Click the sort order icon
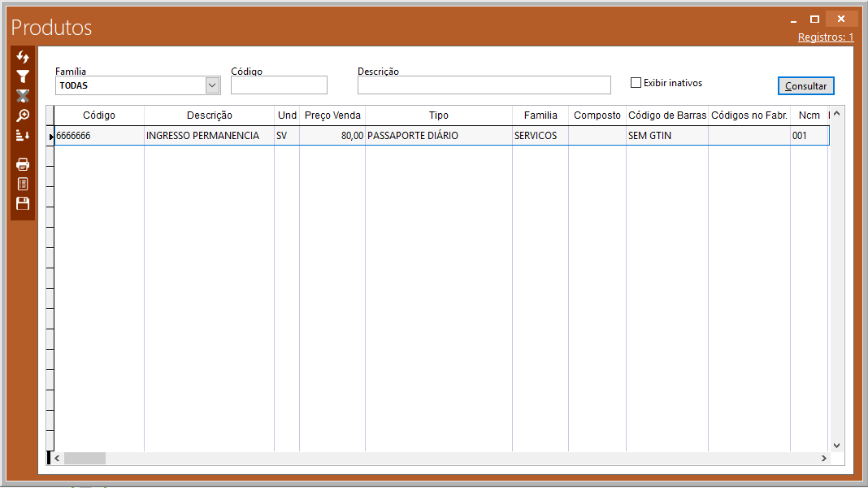 (23, 135)
